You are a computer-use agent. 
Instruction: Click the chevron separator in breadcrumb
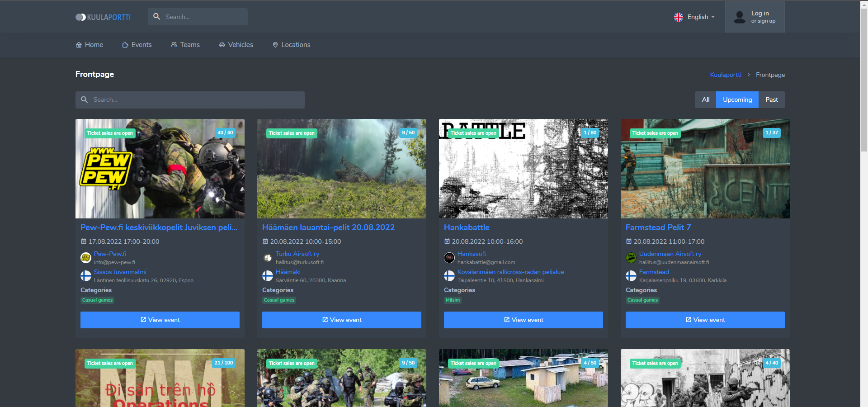click(x=749, y=75)
